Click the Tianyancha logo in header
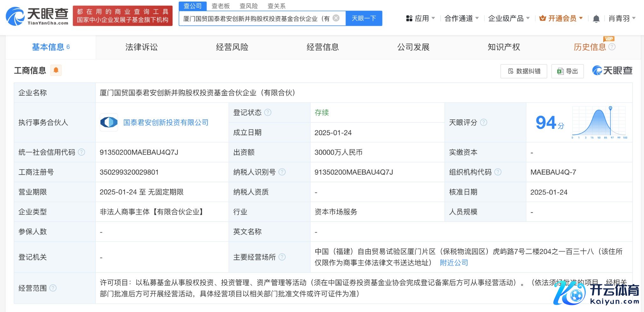The image size is (644, 312). [x=37, y=16]
